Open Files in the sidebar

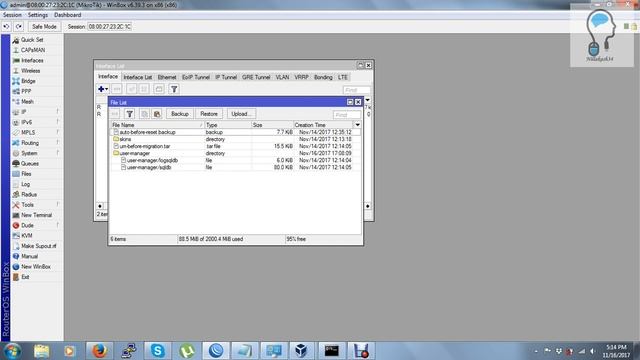26,174
